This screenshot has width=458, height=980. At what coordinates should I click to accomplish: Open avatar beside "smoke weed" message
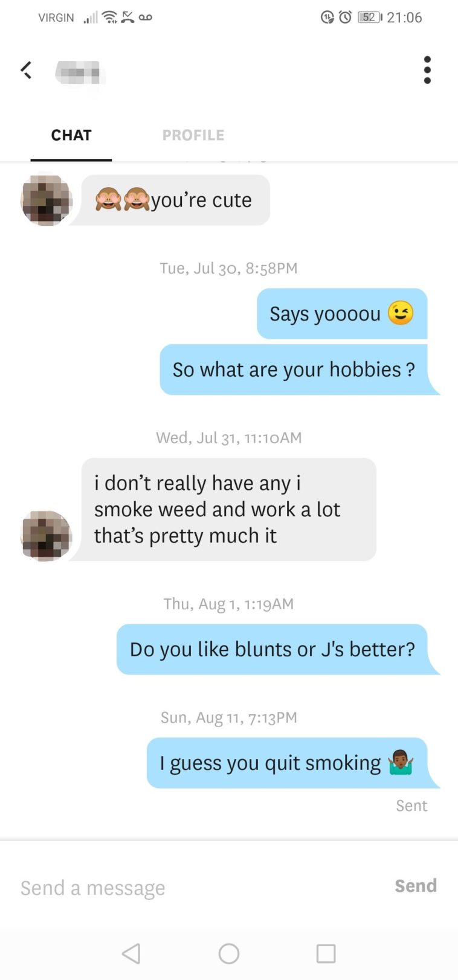[x=47, y=536]
